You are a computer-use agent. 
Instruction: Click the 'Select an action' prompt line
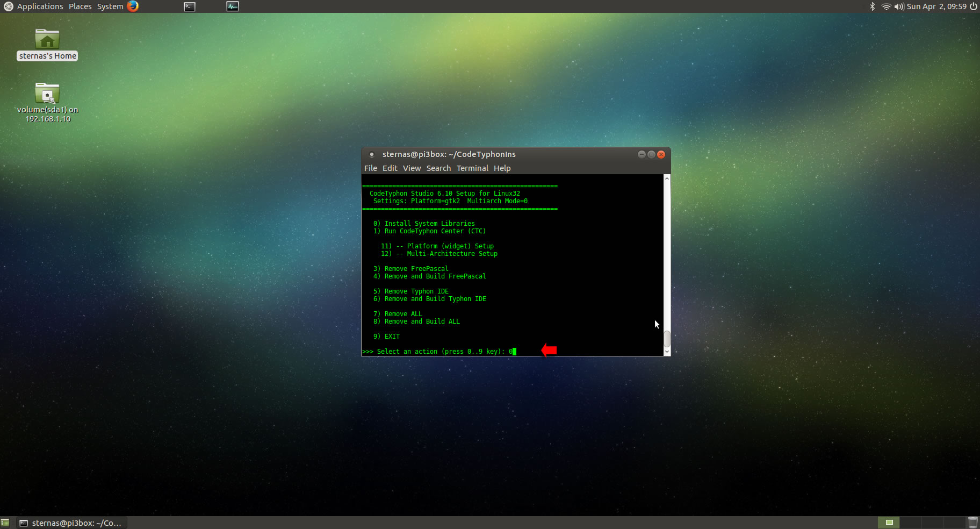439,352
